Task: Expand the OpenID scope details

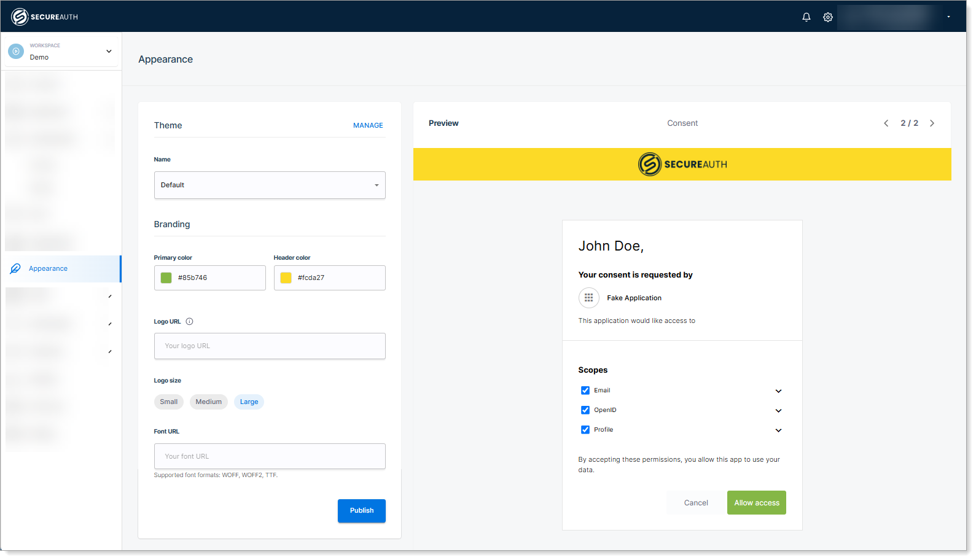Action: click(x=778, y=411)
